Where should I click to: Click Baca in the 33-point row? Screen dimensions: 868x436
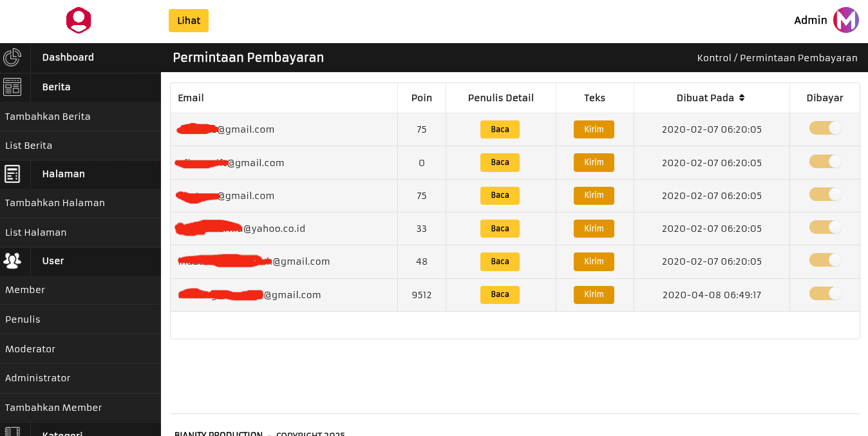[500, 229]
